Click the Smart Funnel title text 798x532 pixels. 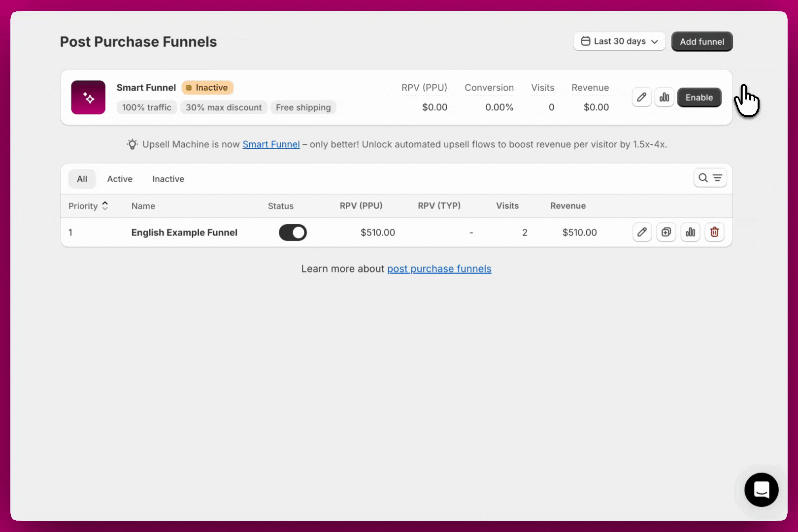coord(146,88)
